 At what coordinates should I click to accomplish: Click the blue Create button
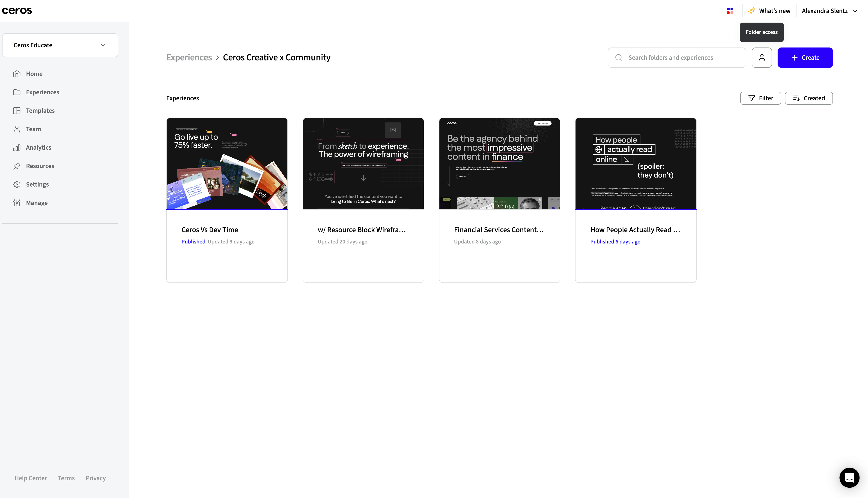point(805,57)
